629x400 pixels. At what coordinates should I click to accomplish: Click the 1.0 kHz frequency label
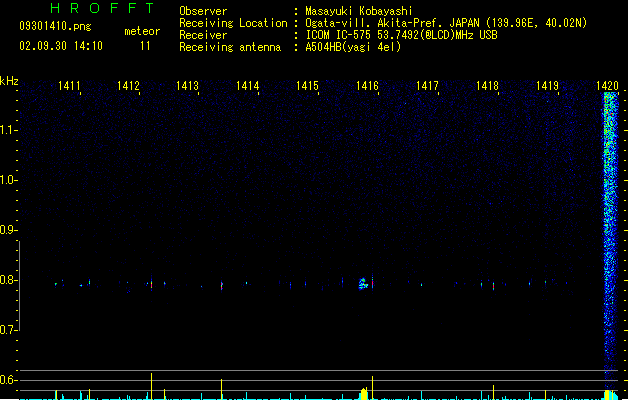(x=8, y=180)
